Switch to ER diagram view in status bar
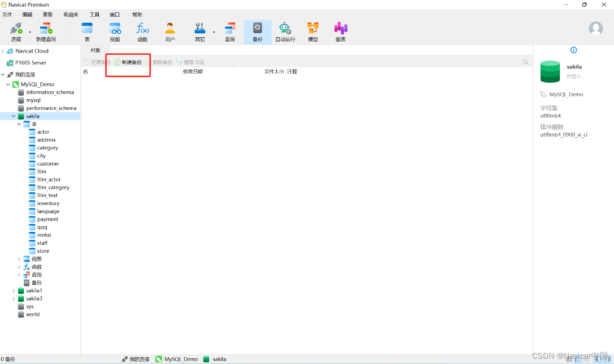The height and width of the screenshot is (364, 614). pyautogui.click(x=586, y=359)
